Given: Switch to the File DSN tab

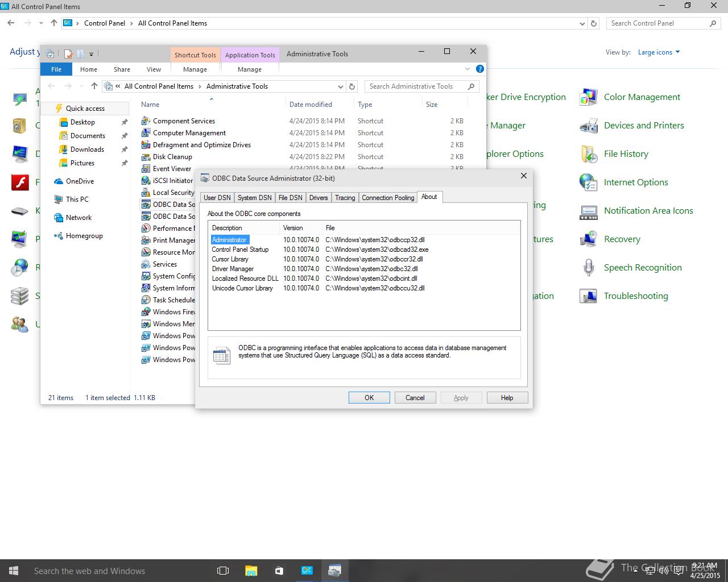Looking at the screenshot, I should (290, 198).
